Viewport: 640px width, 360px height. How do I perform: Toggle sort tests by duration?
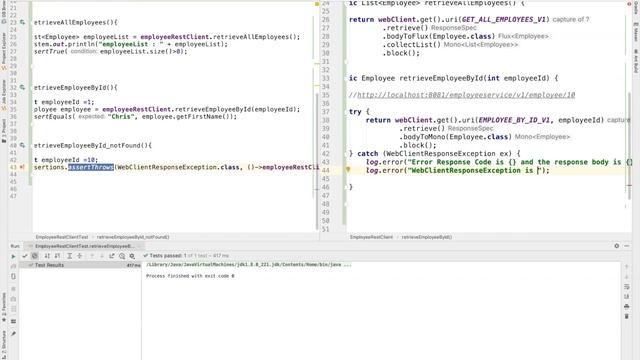tap(57, 256)
